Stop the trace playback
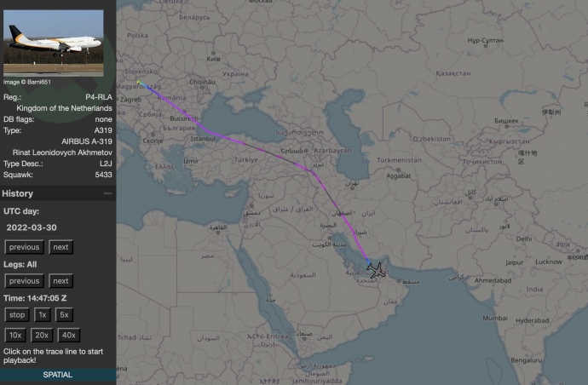The width and height of the screenshot is (588, 385). click(17, 315)
